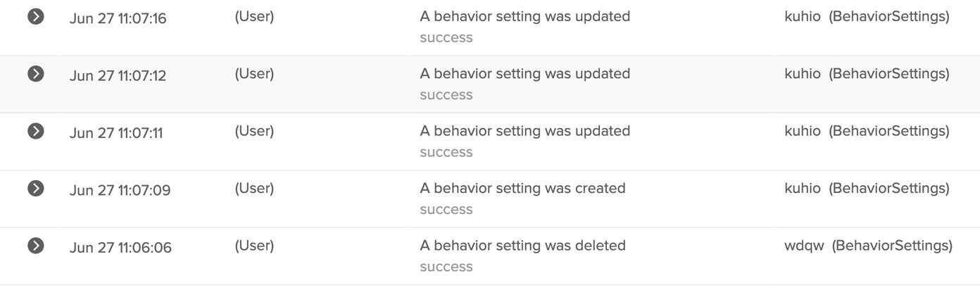Select updated event at 11:07:11

click(524, 131)
